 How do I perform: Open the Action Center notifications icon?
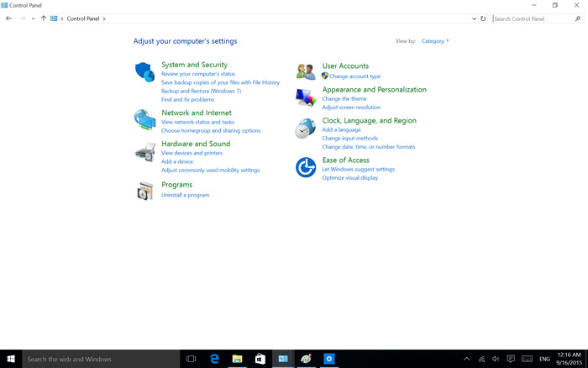tap(511, 359)
